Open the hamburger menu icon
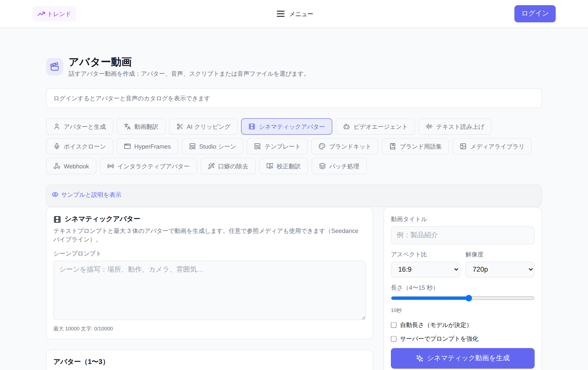Viewport: 588px width, 370px height. pyautogui.click(x=280, y=14)
